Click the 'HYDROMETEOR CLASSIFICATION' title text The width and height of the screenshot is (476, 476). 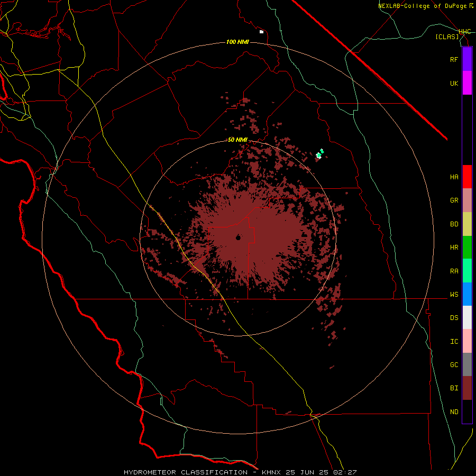(186, 472)
